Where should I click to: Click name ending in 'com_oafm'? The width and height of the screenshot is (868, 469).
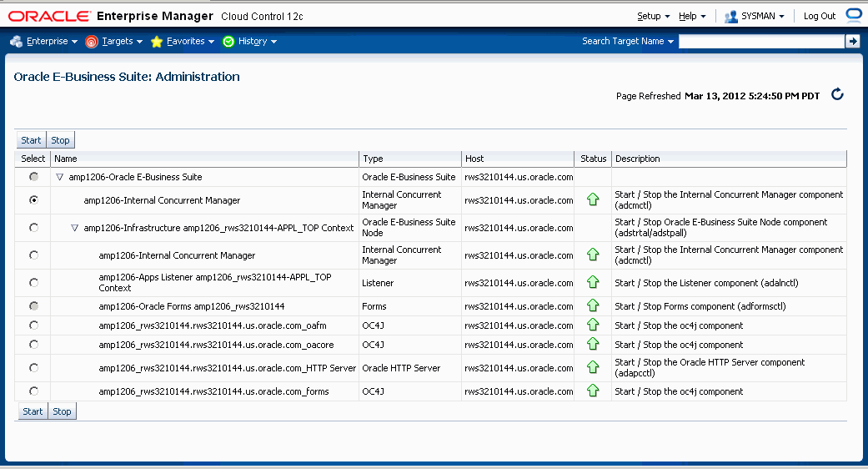click(213, 325)
